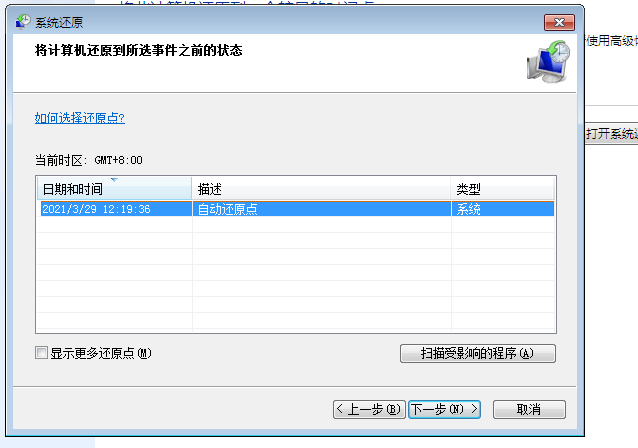Image resolution: width=638 pixels, height=448 pixels.
Task: Click the System Restore icon in title bar
Action: (x=22, y=22)
